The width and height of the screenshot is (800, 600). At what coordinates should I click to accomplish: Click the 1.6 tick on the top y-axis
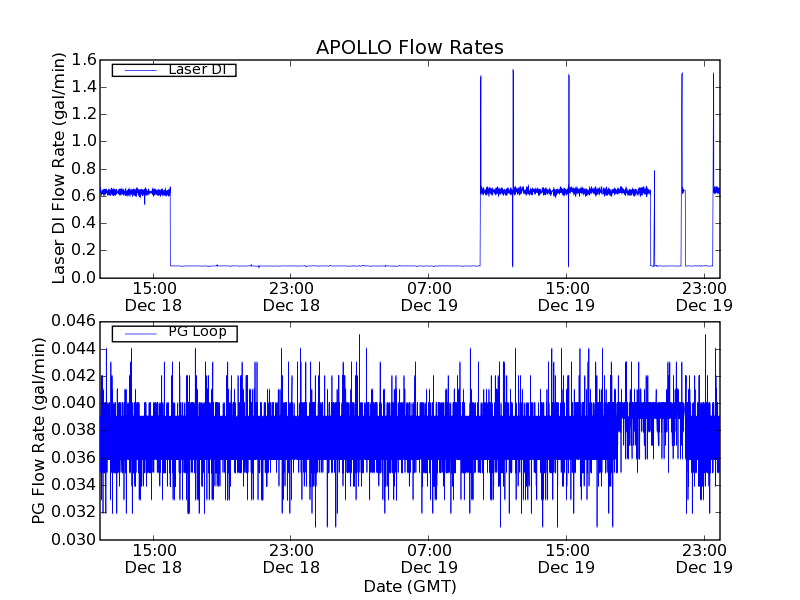83,60
